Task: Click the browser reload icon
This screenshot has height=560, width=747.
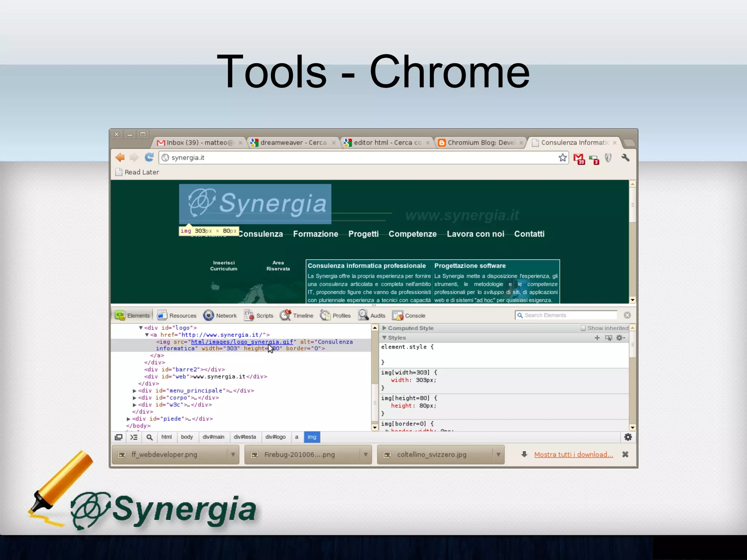Action: 149,157
